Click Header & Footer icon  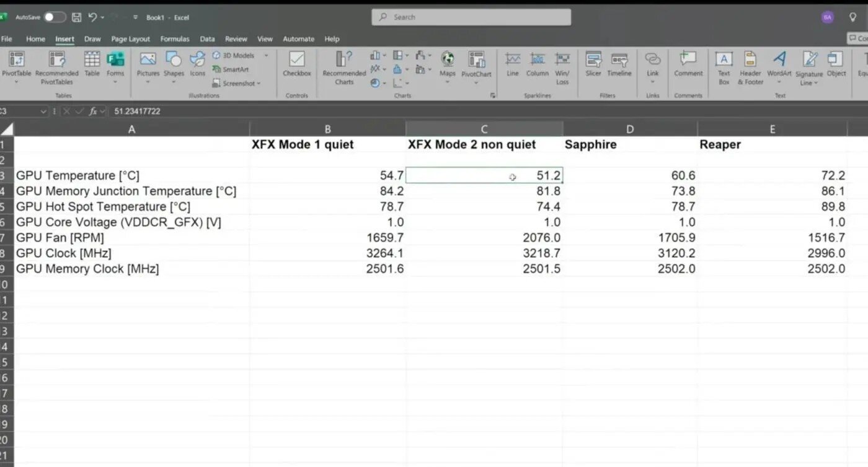[x=750, y=59]
